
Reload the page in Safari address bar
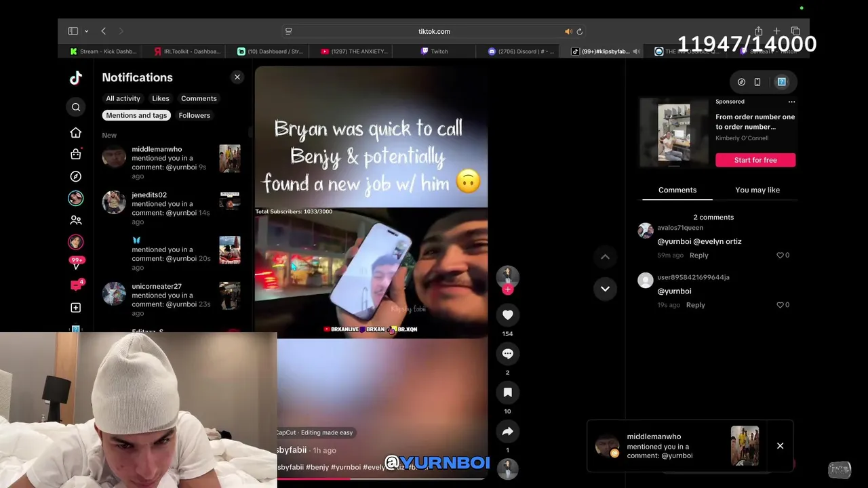coord(579,31)
